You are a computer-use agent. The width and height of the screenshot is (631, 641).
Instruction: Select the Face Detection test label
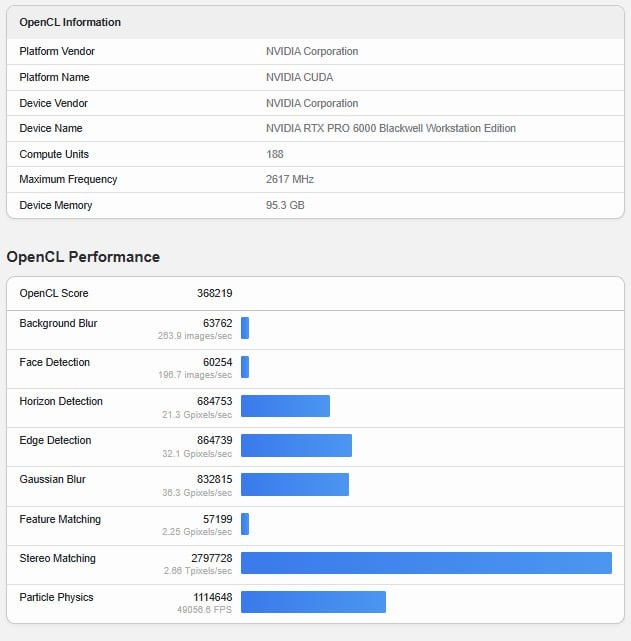pos(54,362)
